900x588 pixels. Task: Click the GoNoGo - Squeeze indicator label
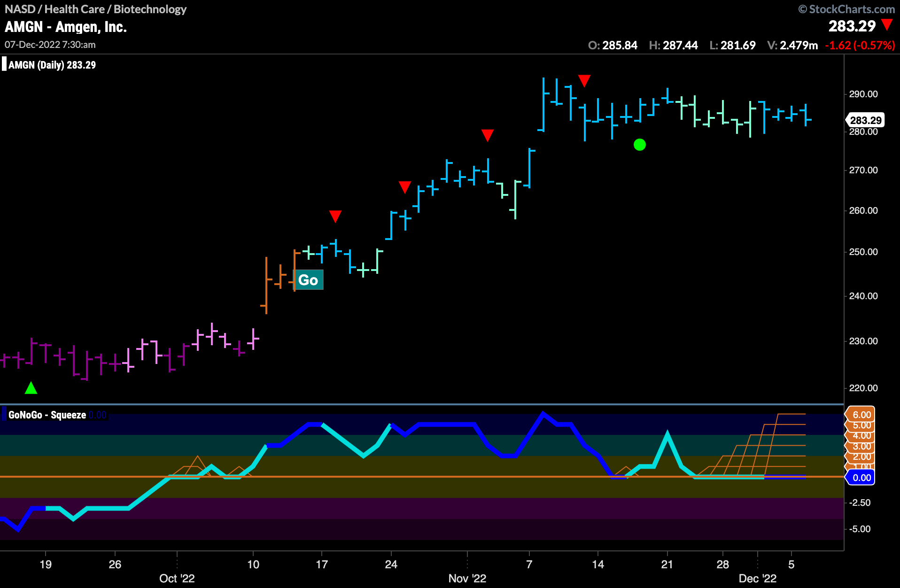click(47, 415)
